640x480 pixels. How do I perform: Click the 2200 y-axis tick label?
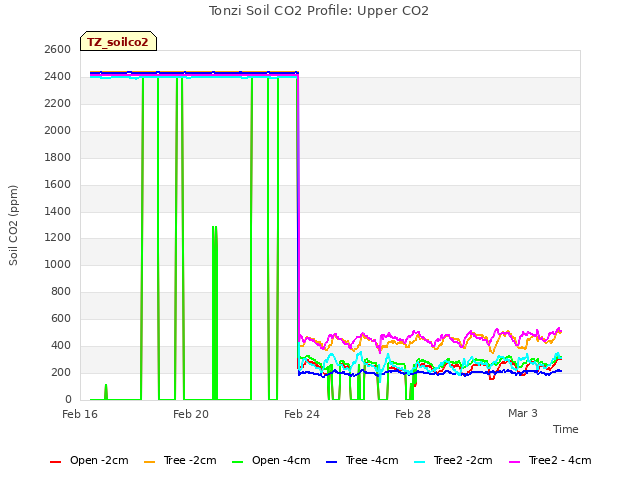pos(58,104)
